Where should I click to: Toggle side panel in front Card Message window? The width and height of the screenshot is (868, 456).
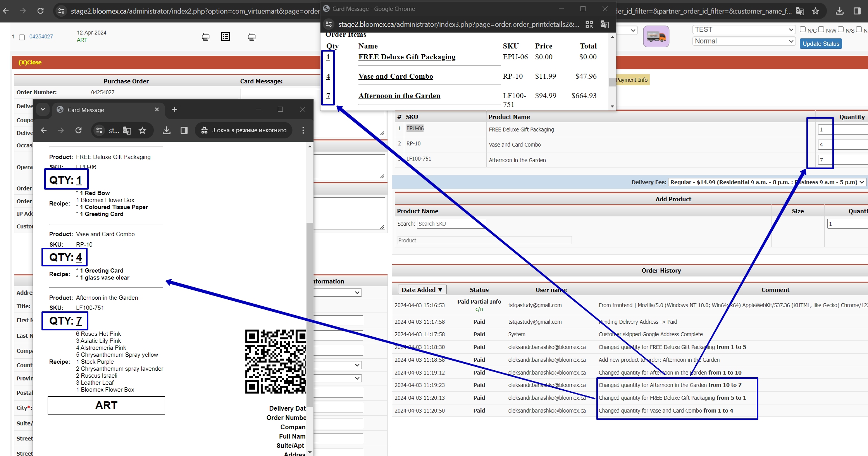pos(184,130)
